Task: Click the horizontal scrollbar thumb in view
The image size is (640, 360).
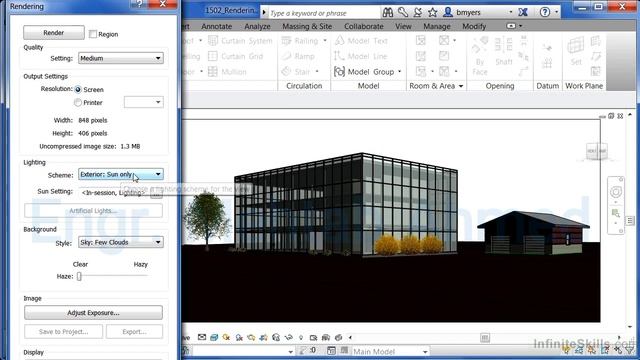Action: click(485, 338)
